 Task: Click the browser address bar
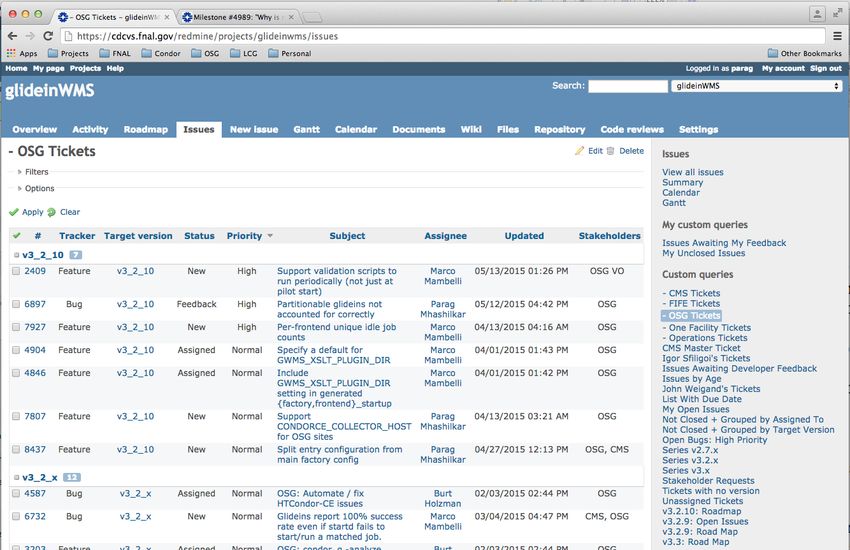click(442, 36)
